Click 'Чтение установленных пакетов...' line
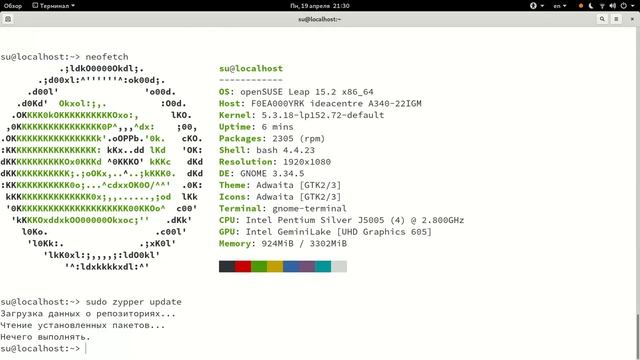This screenshot has height=360, width=640. click(x=82, y=325)
